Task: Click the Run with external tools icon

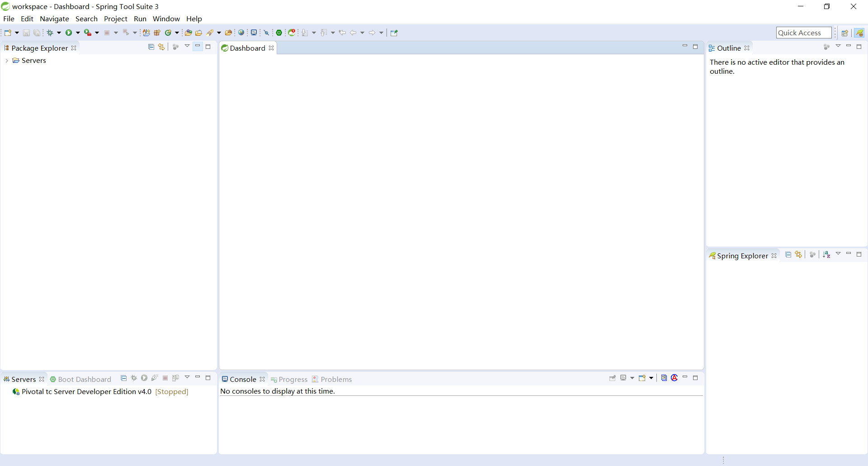Action: coord(88,33)
